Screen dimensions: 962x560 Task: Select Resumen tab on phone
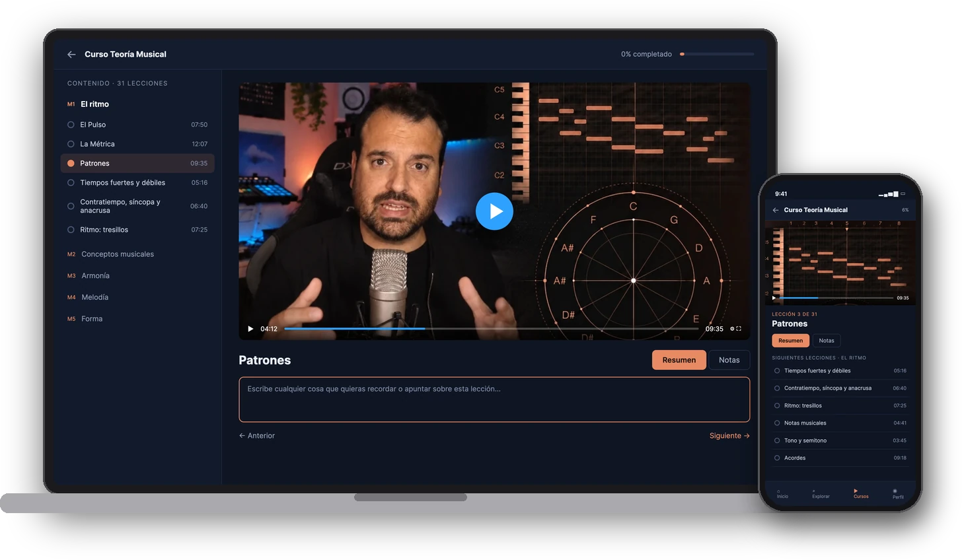point(790,341)
